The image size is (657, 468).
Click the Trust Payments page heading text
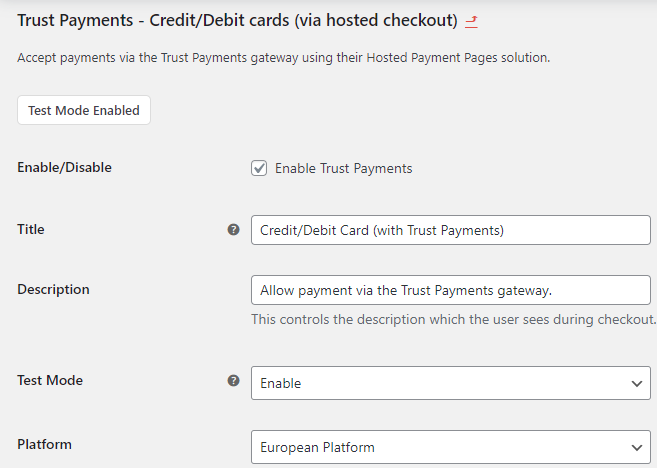[237, 20]
